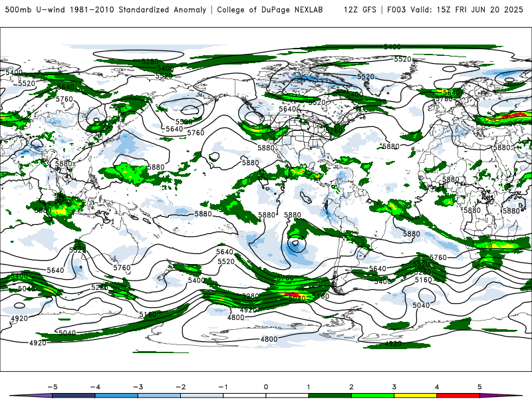Click 'F003 Valid: 15Z FRI JUN 20 2025'

[455, 9]
